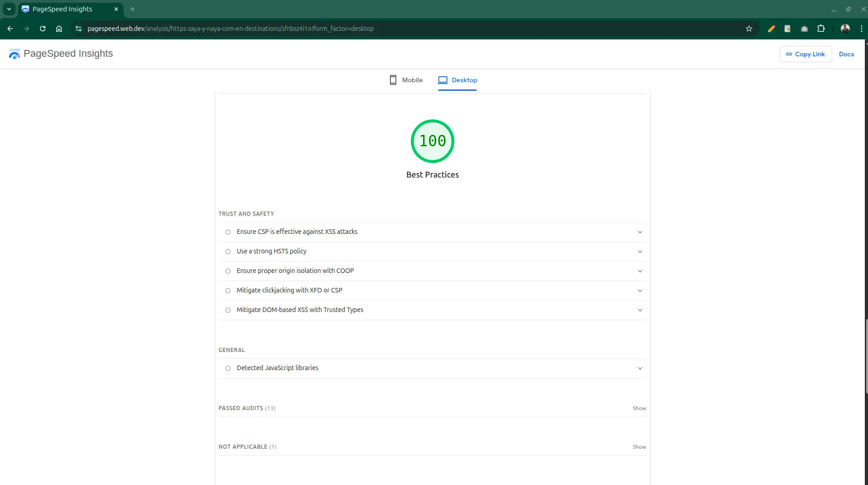Open the Chrome three-dot menu

[x=861, y=29]
